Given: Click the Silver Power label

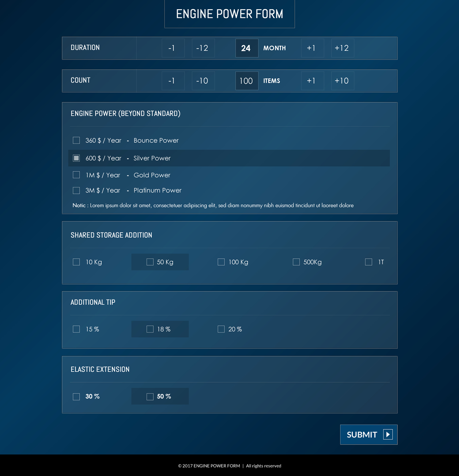Looking at the screenshot, I should point(152,158).
